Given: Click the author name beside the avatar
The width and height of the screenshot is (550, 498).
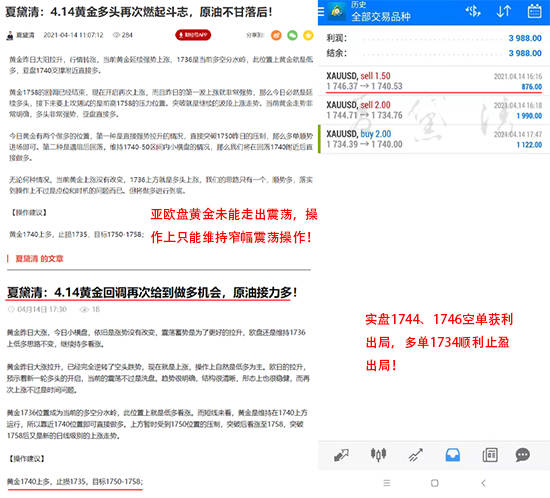Looking at the screenshot, I should click(x=26, y=35).
